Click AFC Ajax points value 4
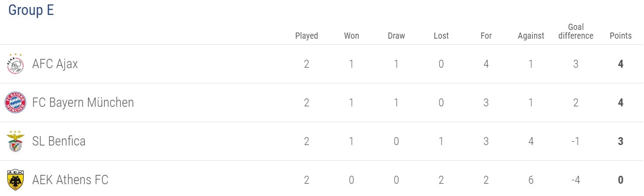644x196 pixels. (621, 64)
